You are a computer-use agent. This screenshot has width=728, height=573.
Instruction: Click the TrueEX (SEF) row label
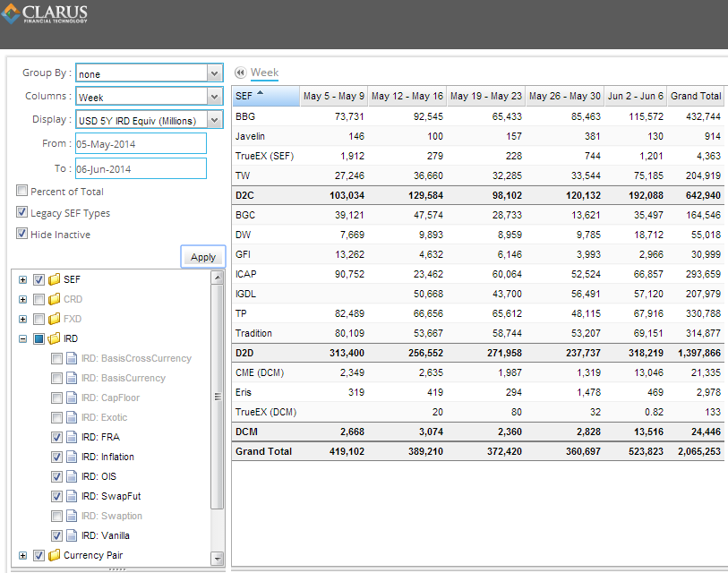265,156
